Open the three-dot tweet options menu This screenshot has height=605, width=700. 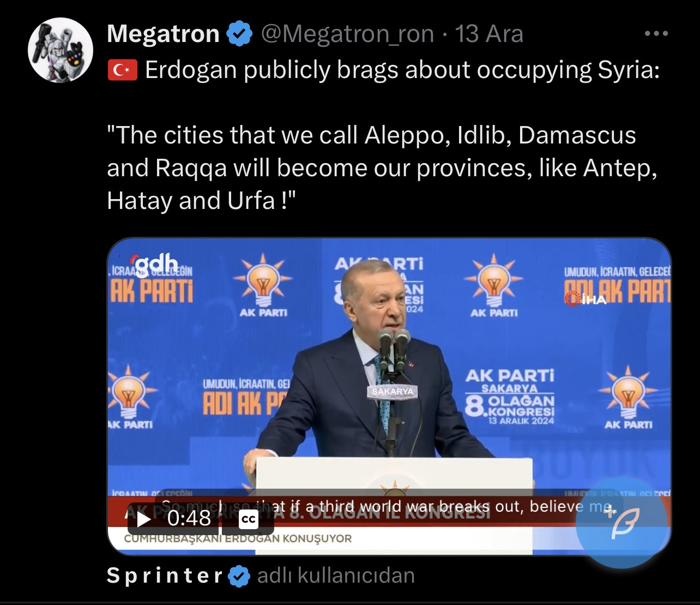pos(656,34)
